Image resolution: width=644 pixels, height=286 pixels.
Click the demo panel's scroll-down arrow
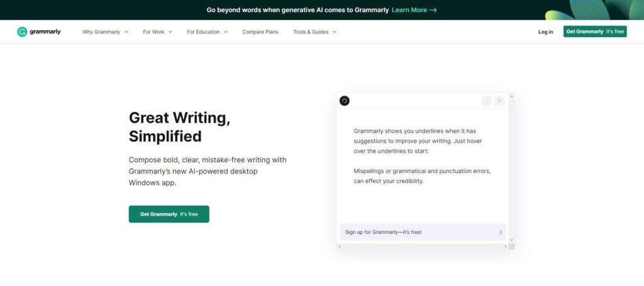(511, 239)
